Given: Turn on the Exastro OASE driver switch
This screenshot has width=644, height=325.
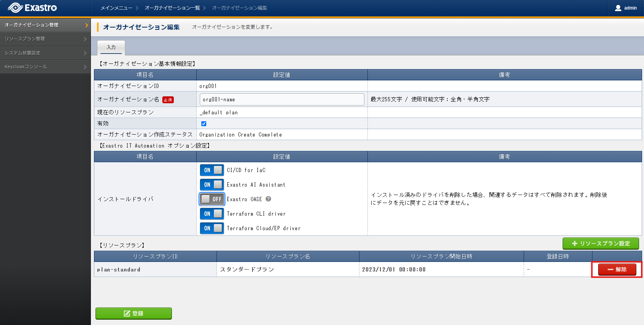Looking at the screenshot, I should click(212, 199).
